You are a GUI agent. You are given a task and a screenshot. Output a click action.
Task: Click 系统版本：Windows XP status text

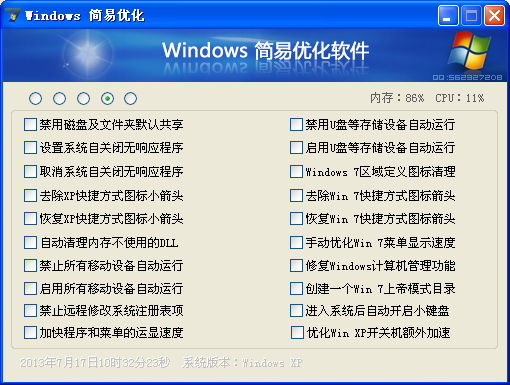(242, 363)
